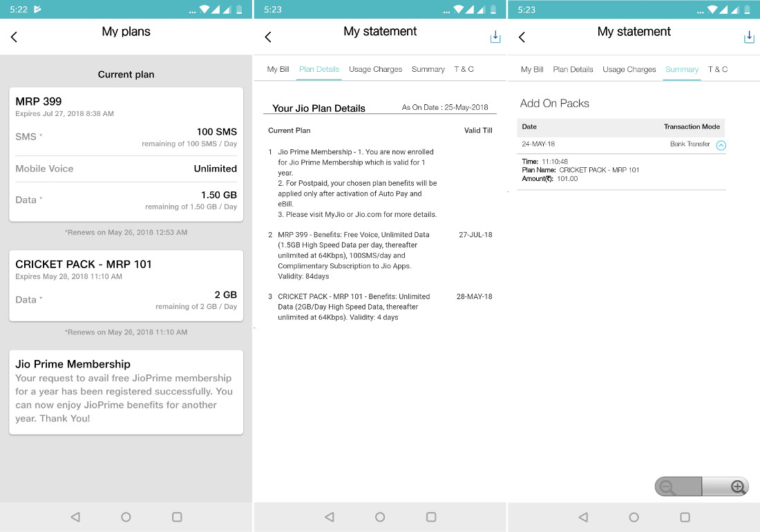
Task: Select Summary tab on Jio Plan Details screen
Action: 428,69
